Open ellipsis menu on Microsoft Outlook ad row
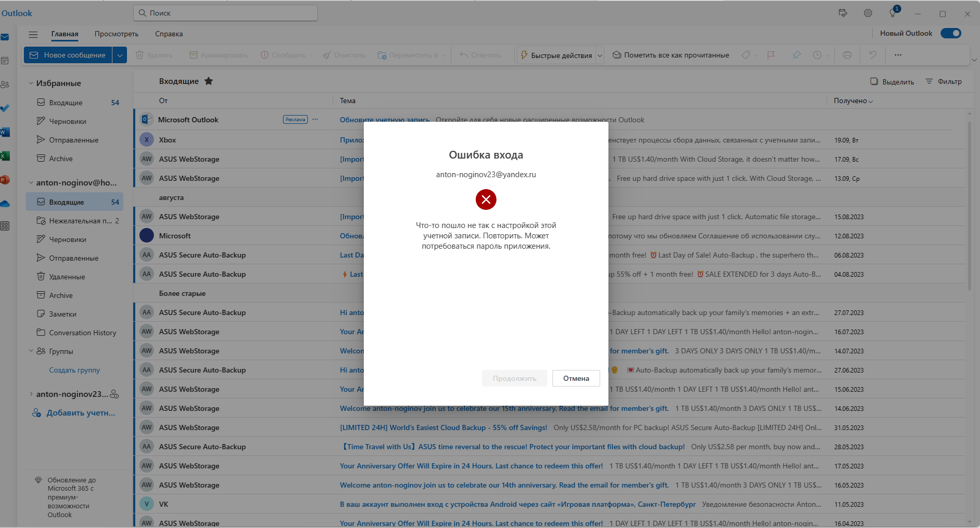This screenshot has height=528, width=980. 315,120
